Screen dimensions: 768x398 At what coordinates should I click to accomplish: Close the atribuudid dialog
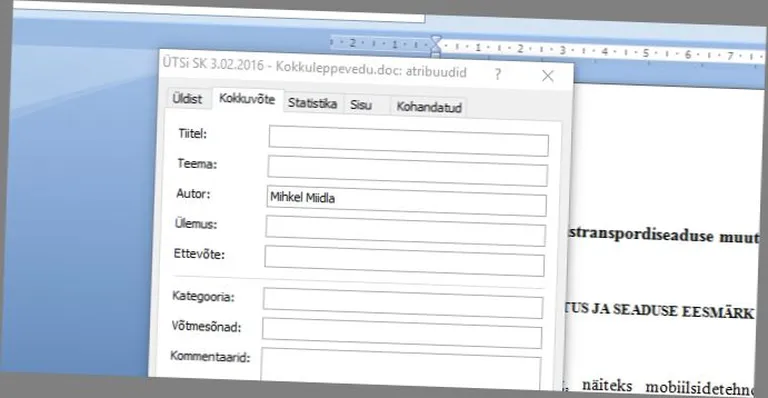pos(548,76)
